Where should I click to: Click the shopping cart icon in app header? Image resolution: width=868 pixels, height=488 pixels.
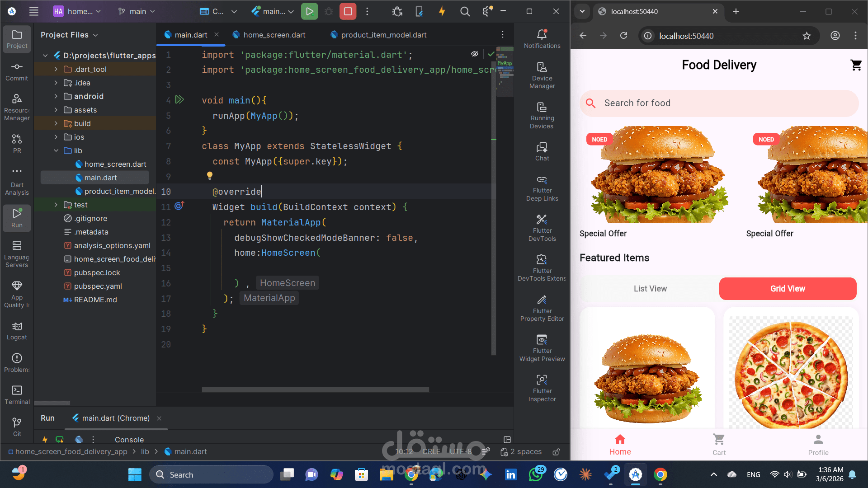coord(856,65)
